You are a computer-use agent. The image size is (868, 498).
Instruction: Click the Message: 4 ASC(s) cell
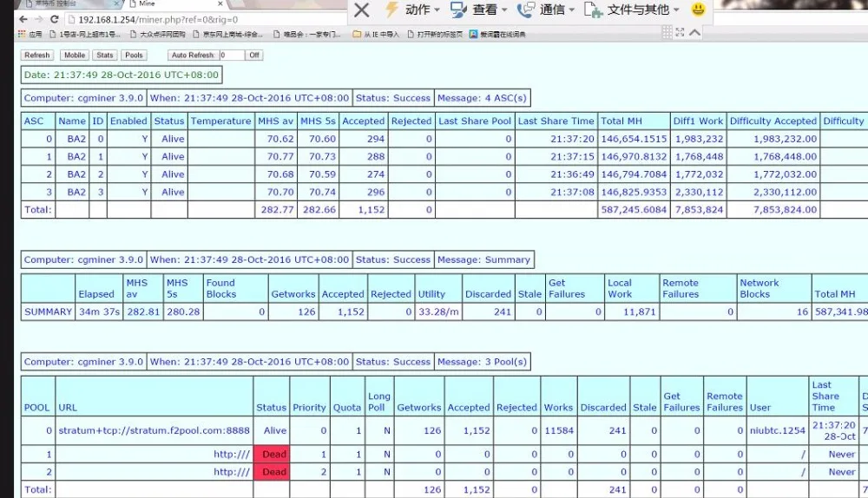coord(482,98)
